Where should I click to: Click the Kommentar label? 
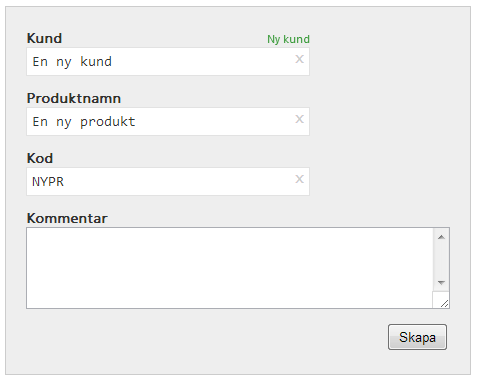pyautogui.click(x=67, y=218)
